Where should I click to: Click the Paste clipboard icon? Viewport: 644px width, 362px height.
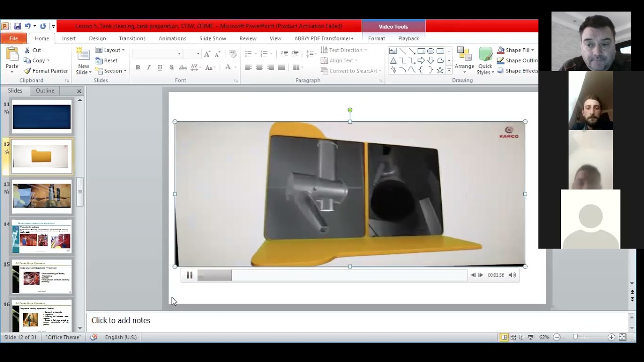(x=12, y=54)
